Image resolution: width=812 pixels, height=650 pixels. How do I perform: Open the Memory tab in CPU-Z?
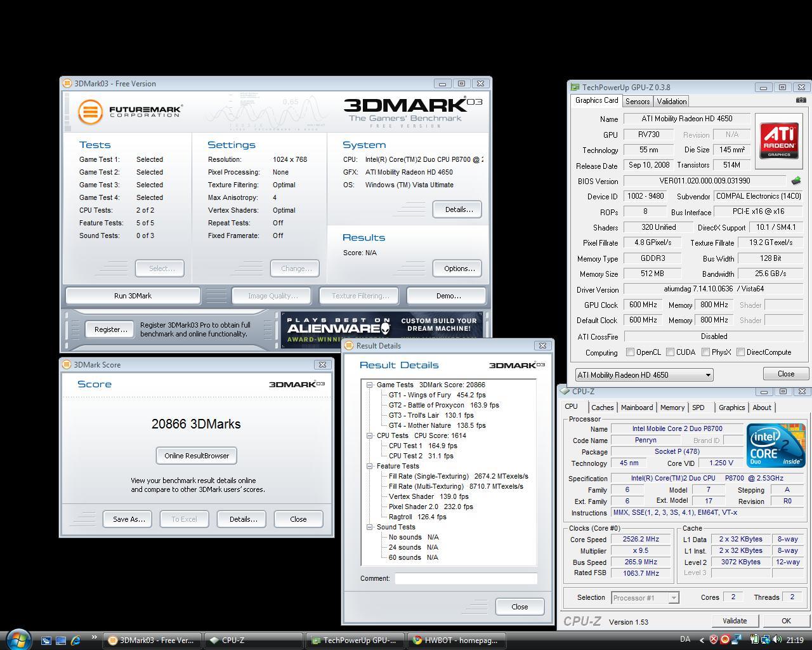672,408
